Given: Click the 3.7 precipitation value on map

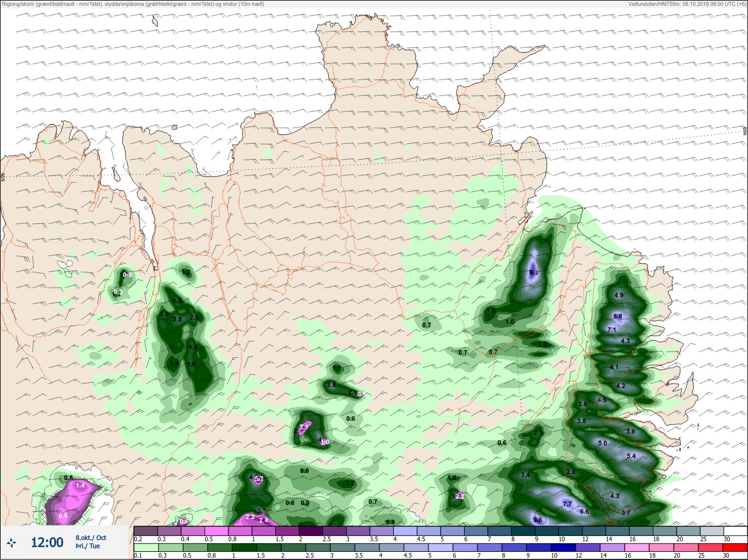Looking at the screenshot, I should [625, 513].
